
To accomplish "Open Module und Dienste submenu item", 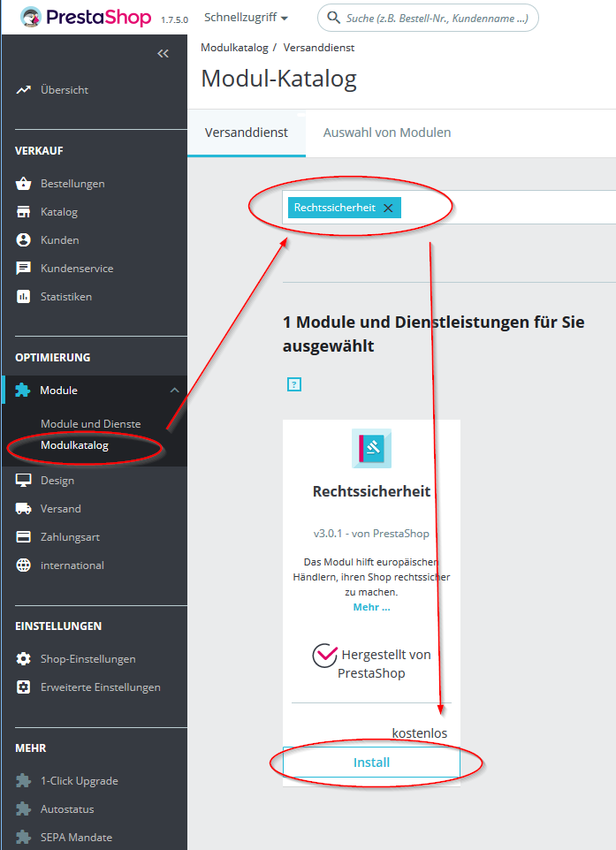I will (x=90, y=424).
